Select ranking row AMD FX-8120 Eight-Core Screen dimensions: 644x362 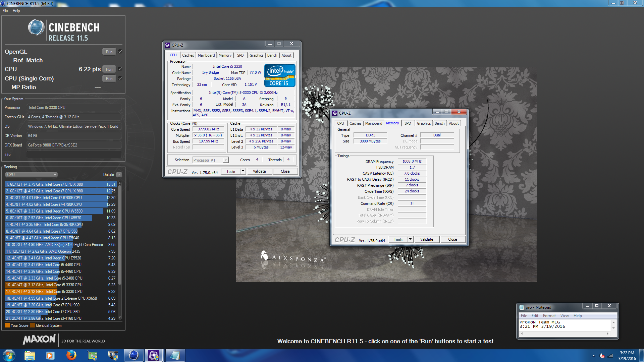(60, 245)
